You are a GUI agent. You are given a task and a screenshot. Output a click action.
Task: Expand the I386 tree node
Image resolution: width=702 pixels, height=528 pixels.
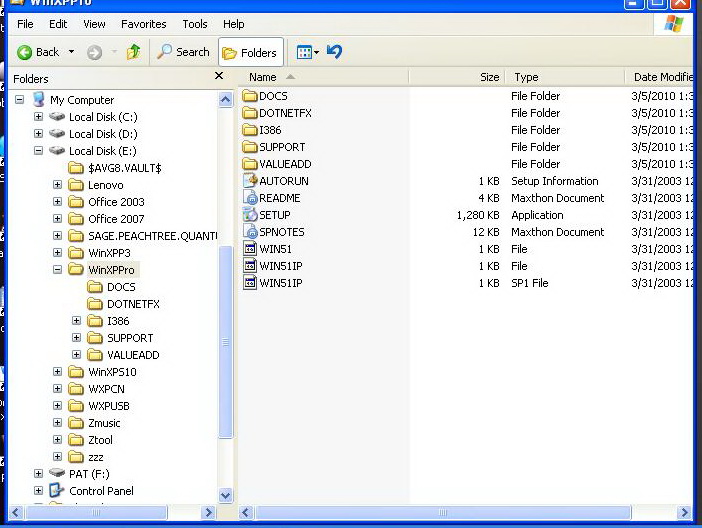(77, 321)
